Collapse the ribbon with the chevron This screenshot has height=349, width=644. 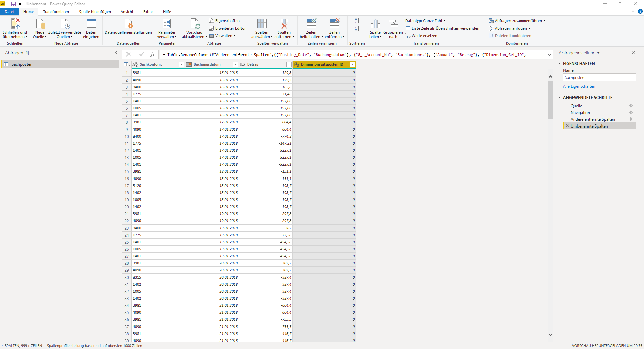(633, 11)
